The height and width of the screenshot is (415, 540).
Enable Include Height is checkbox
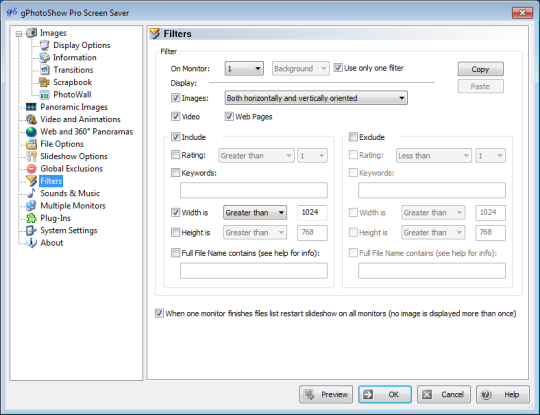coord(176,232)
